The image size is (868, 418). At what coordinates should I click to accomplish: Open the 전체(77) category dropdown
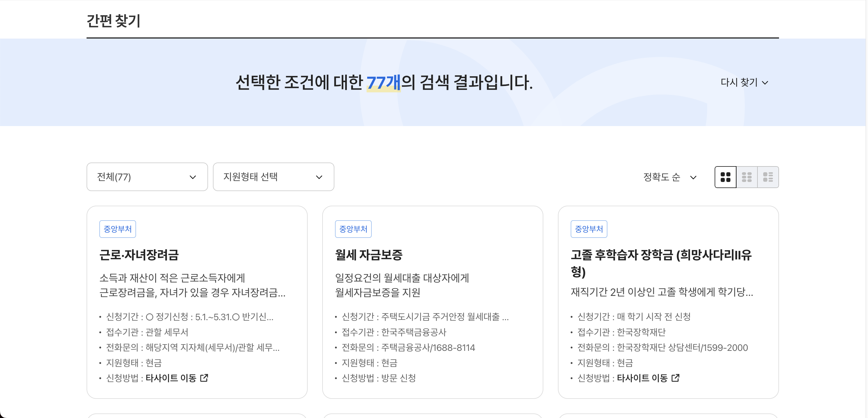tap(147, 177)
